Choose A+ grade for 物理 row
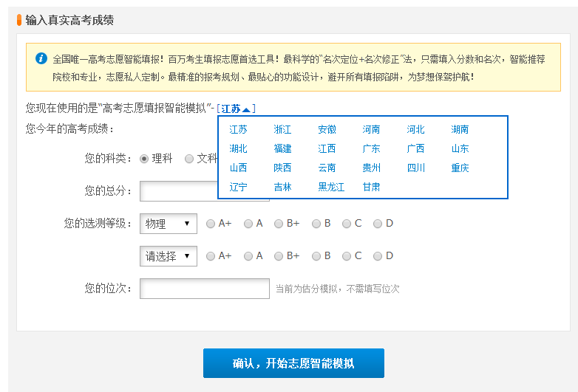 click(x=211, y=224)
